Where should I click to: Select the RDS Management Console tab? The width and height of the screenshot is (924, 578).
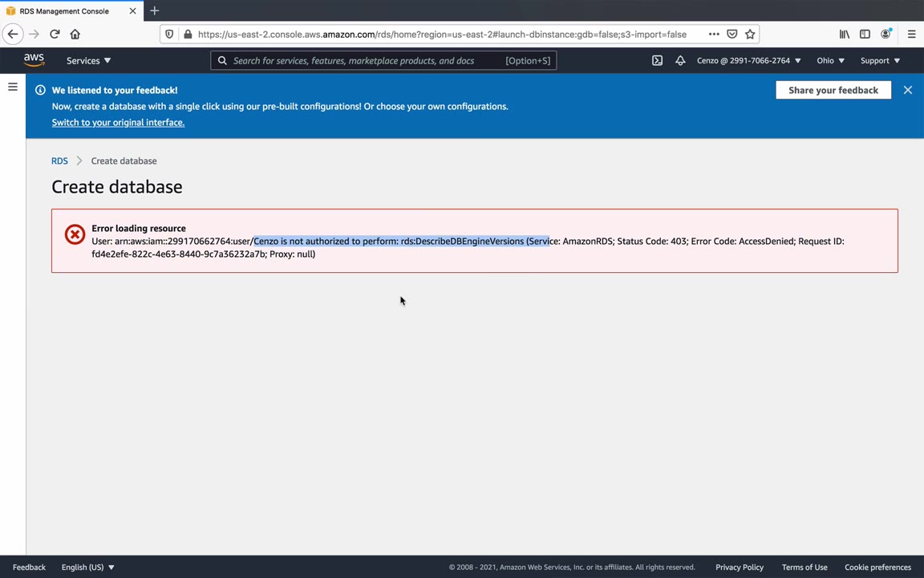coord(71,10)
